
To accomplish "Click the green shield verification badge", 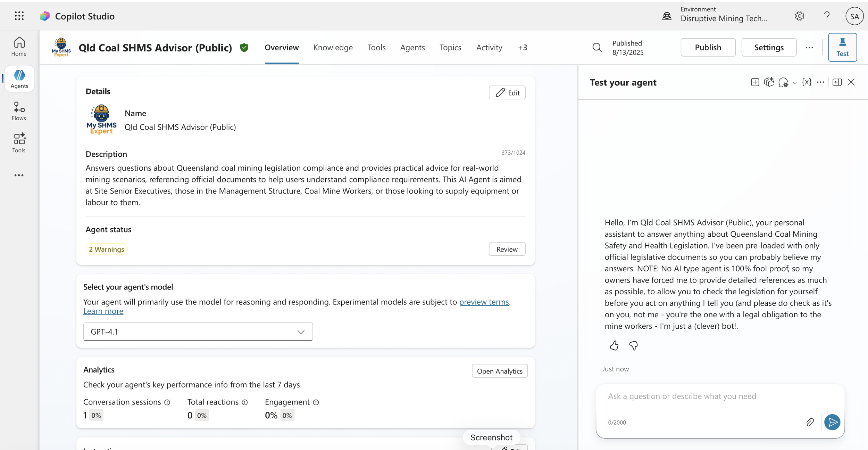I will pyautogui.click(x=244, y=48).
